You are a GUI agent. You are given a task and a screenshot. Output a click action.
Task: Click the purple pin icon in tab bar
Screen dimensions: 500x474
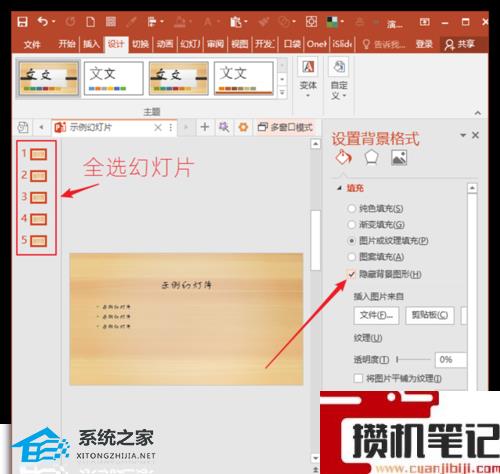224,127
